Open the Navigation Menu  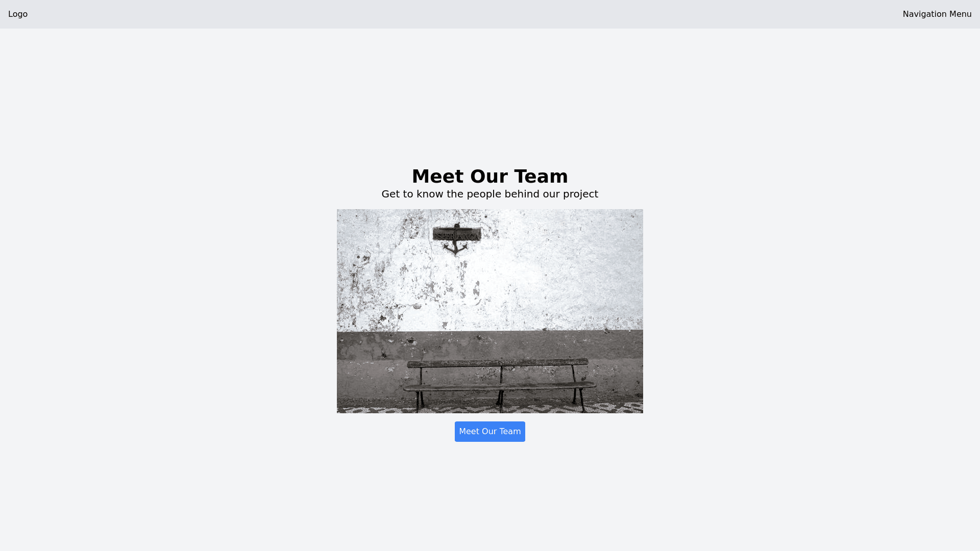[937, 14]
